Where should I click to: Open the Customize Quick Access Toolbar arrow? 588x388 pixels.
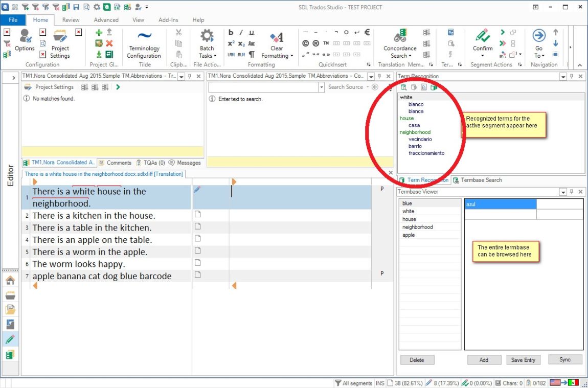point(147,7)
